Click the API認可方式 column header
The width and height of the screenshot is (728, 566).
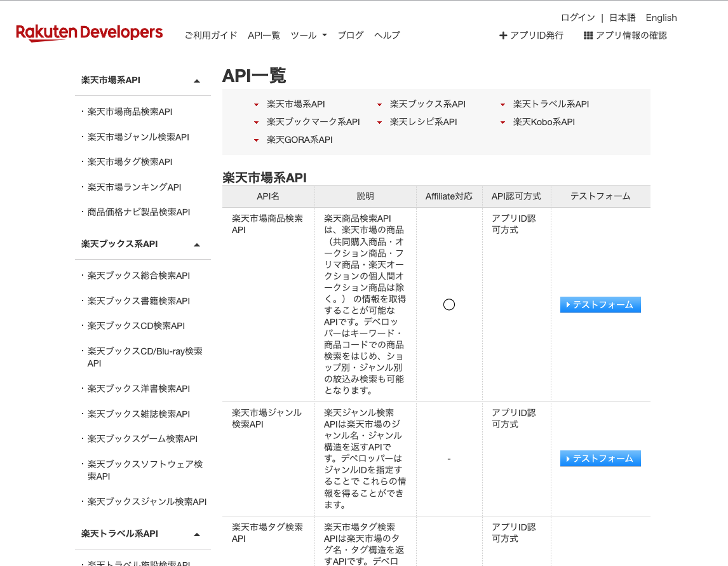[516, 196]
